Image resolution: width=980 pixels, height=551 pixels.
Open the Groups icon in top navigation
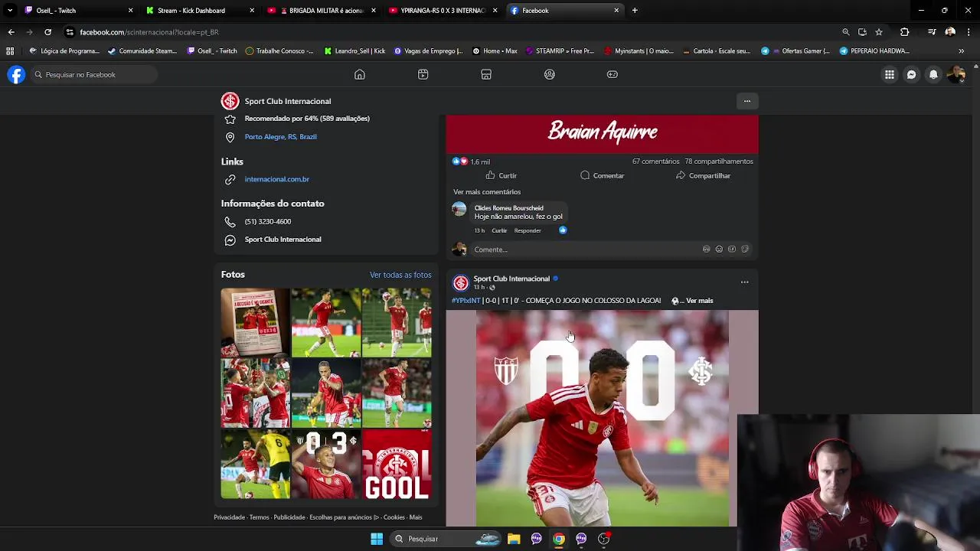(x=549, y=74)
